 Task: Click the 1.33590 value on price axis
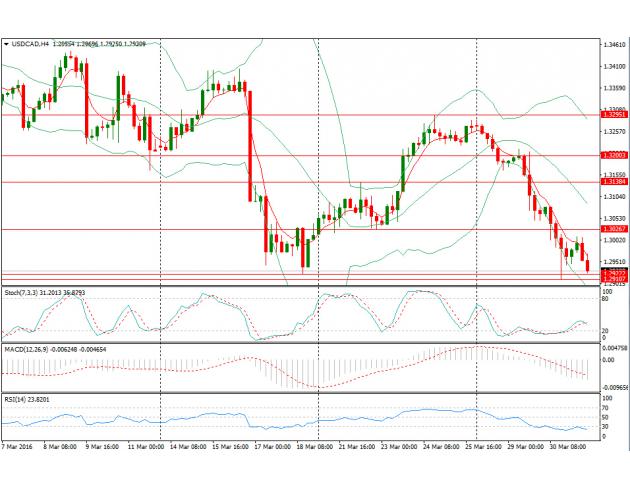(613, 89)
